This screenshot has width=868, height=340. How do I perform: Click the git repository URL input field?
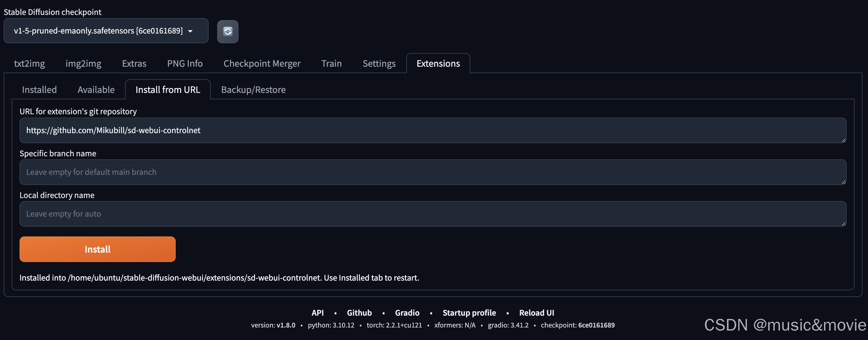pyautogui.click(x=433, y=131)
